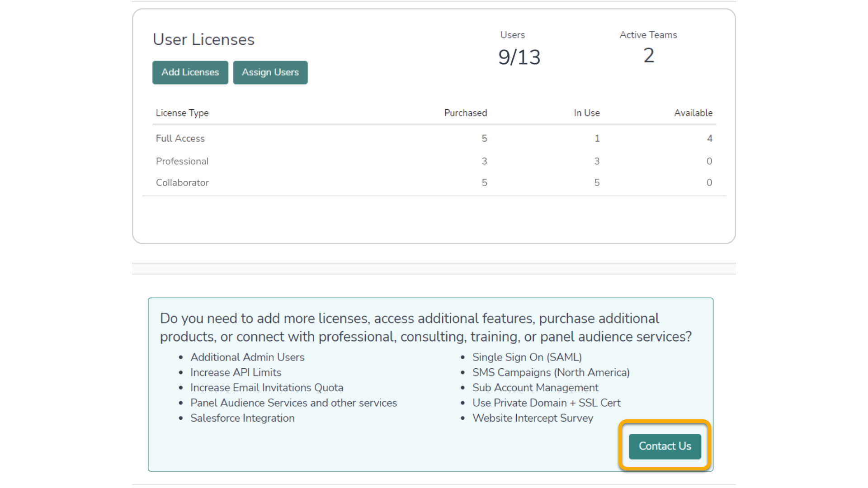Click Salesforce Integration list item
This screenshot has width=868, height=488.
point(242,418)
